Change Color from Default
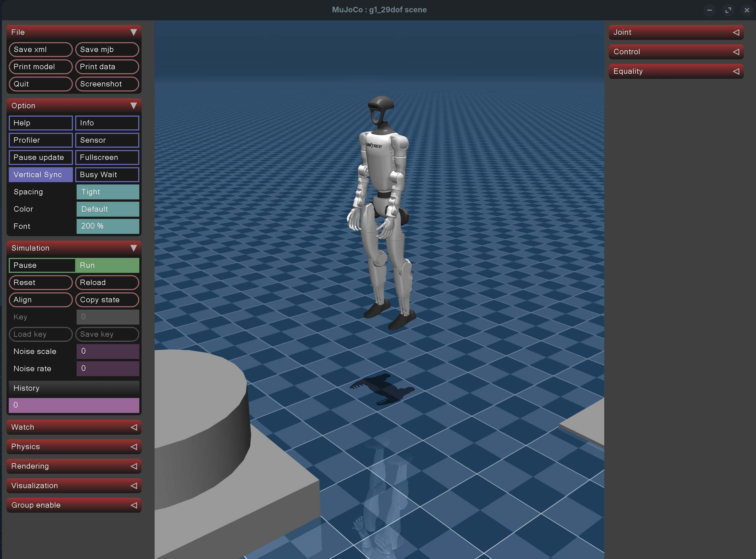 [108, 209]
